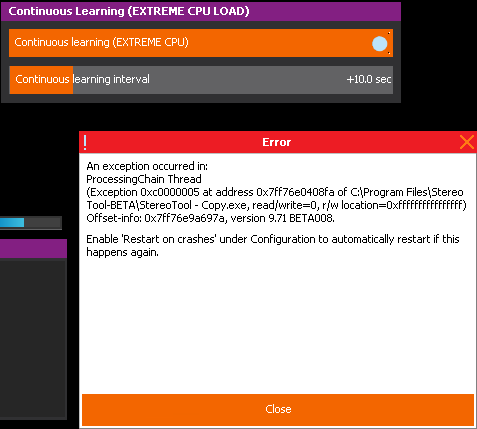477x429 pixels.
Task: Click the exclamation mark icon in Error title
Action: coord(85,143)
